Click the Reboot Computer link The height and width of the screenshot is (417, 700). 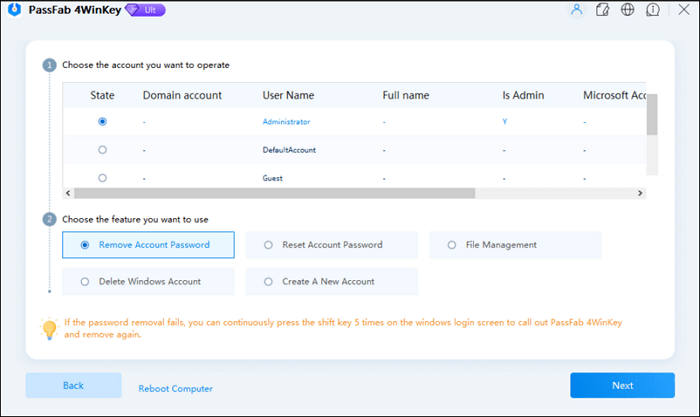click(x=175, y=388)
